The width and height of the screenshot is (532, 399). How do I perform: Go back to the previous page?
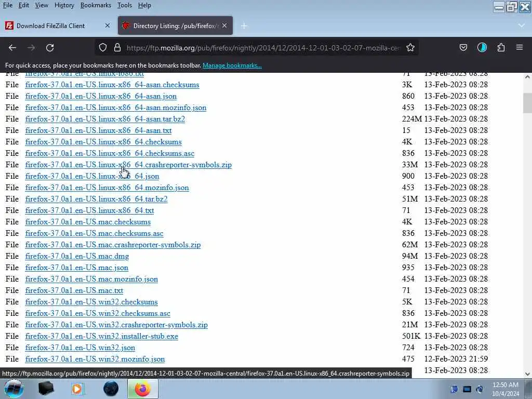12,48
